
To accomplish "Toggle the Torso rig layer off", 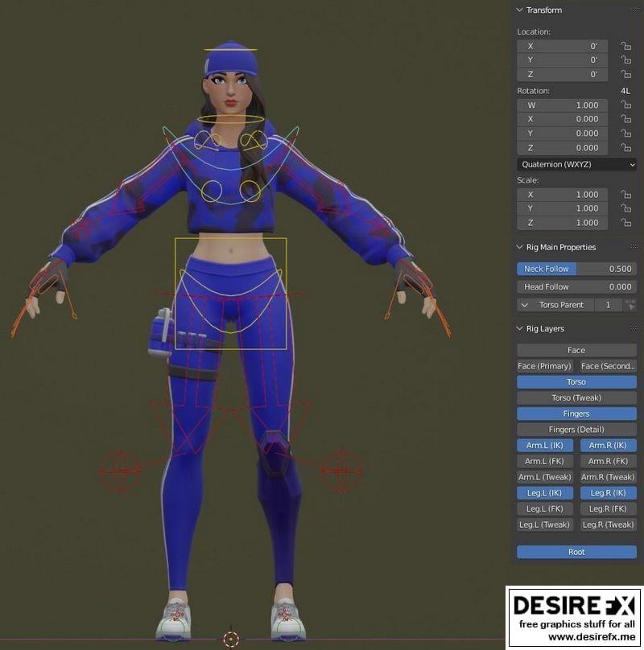I will tap(576, 381).
